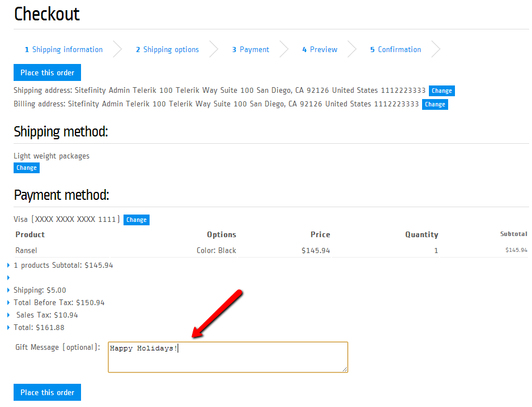The height and width of the screenshot is (407, 532).
Task: Expand the Sales Tax arrow
Action: [8, 315]
